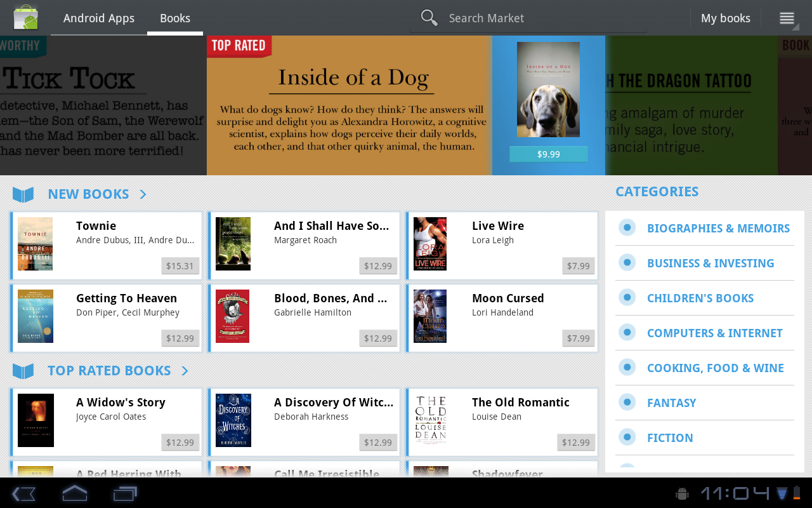The image size is (812, 508).
Task: Click the blue book icon beside NEW BOOKS
Action: click(23, 194)
